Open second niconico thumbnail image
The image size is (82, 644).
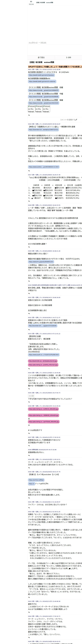pos(39,109)
